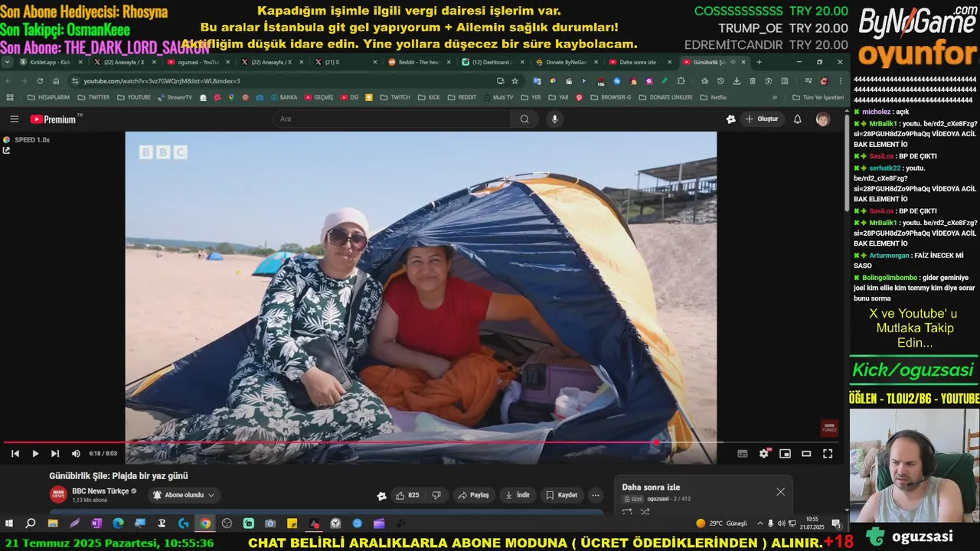Toggle playlist loop in Daha sonra izle
Image resolution: width=980 pixels, height=551 pixels.
point(627,511)
